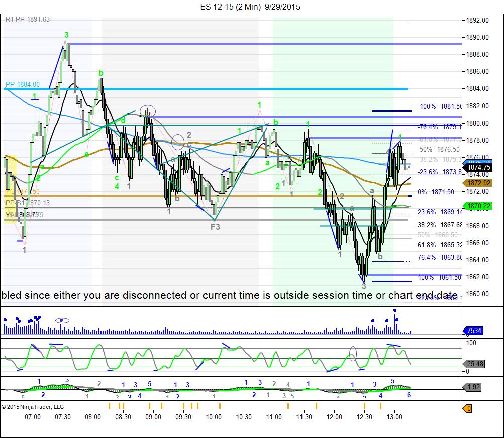
Task: Click the black 1874.75 current price marker
Action: 479,167
